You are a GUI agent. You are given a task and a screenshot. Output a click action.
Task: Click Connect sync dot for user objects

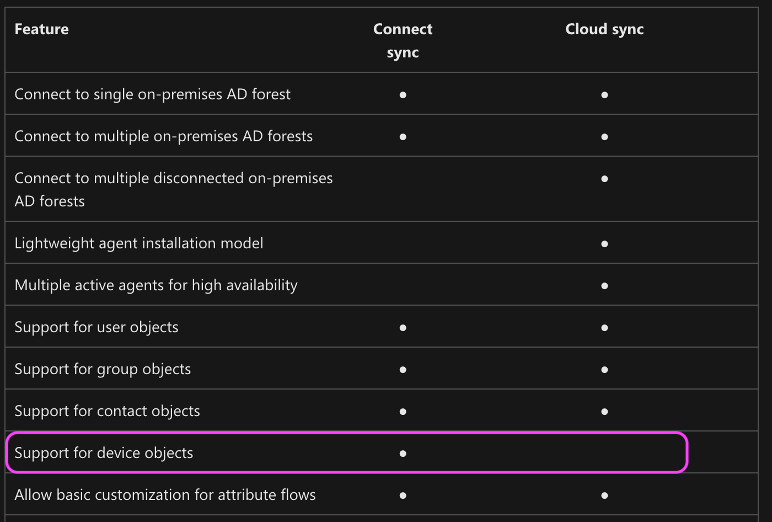pyautogui.click(x=403, y=327)
